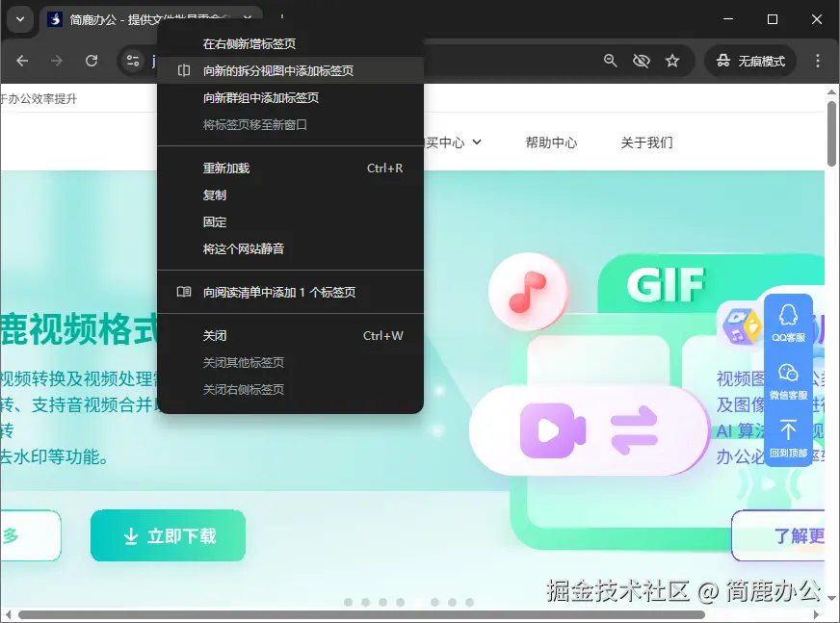Reload the page with the refresh icon
The height and width of the screenshot is (623, 840).
point(92,60)
